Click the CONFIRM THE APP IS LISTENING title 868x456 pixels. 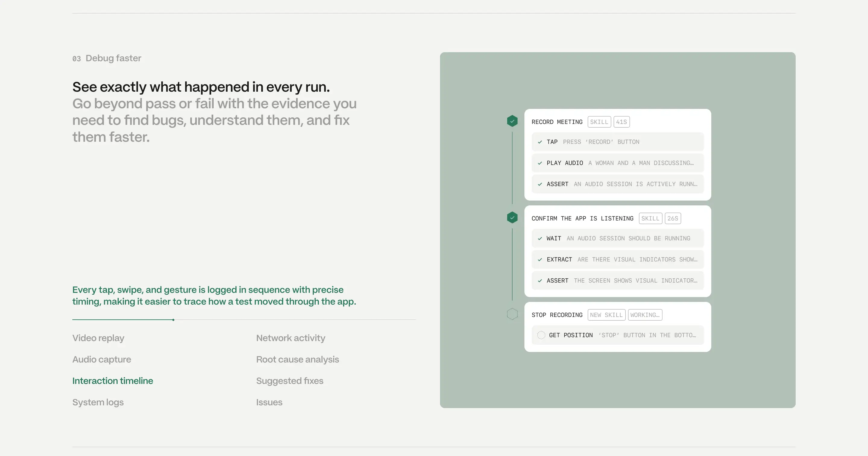582,218
